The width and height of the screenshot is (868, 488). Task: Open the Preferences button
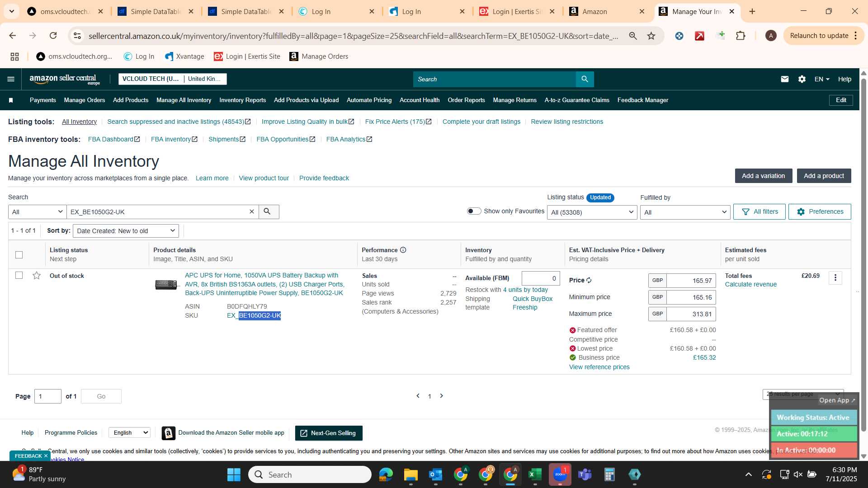coord(820,211)
